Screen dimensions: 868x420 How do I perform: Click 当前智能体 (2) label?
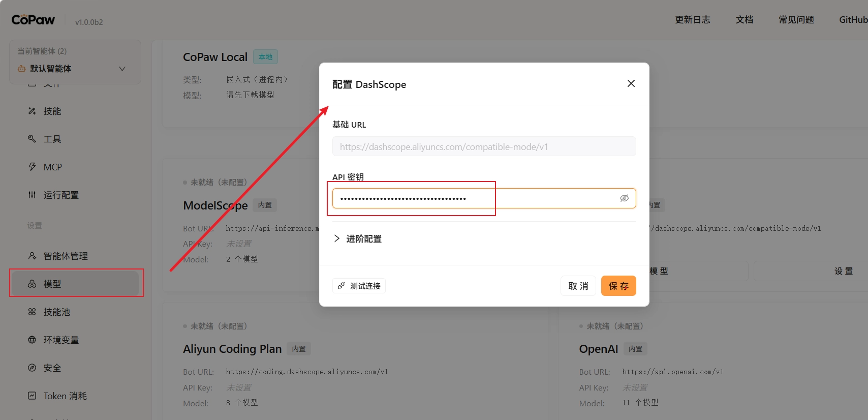coord(42,51)
